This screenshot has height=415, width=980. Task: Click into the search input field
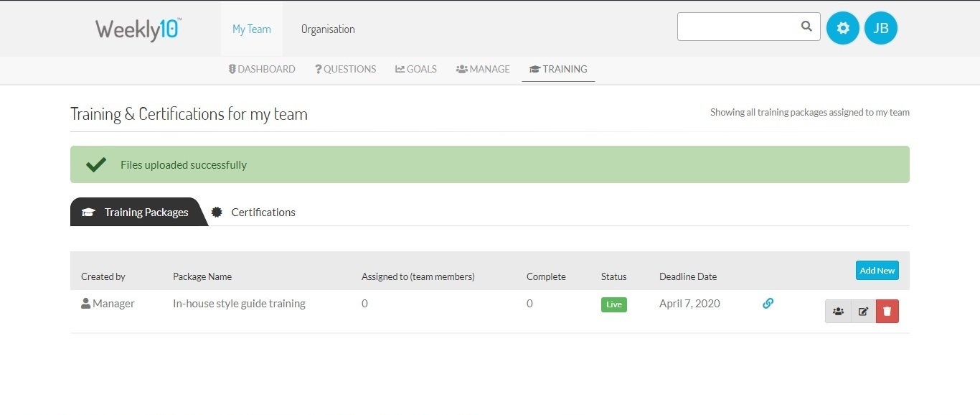738,27
